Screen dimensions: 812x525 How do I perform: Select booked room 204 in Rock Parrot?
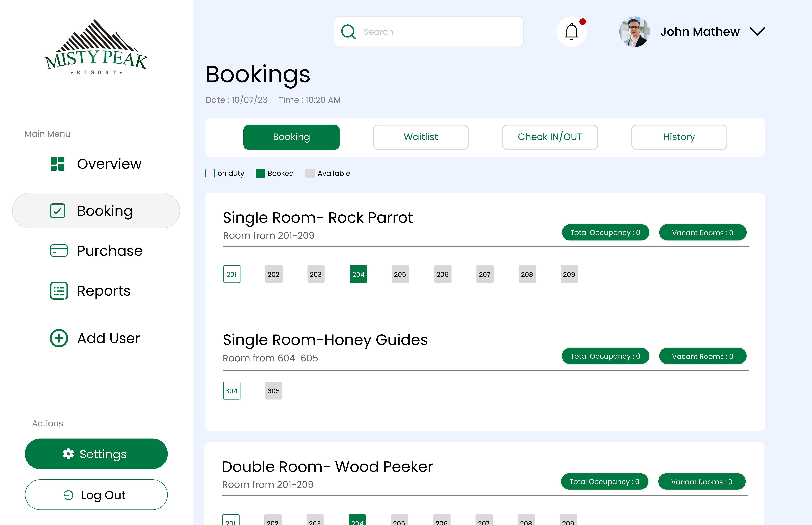[x=358, y=274]
